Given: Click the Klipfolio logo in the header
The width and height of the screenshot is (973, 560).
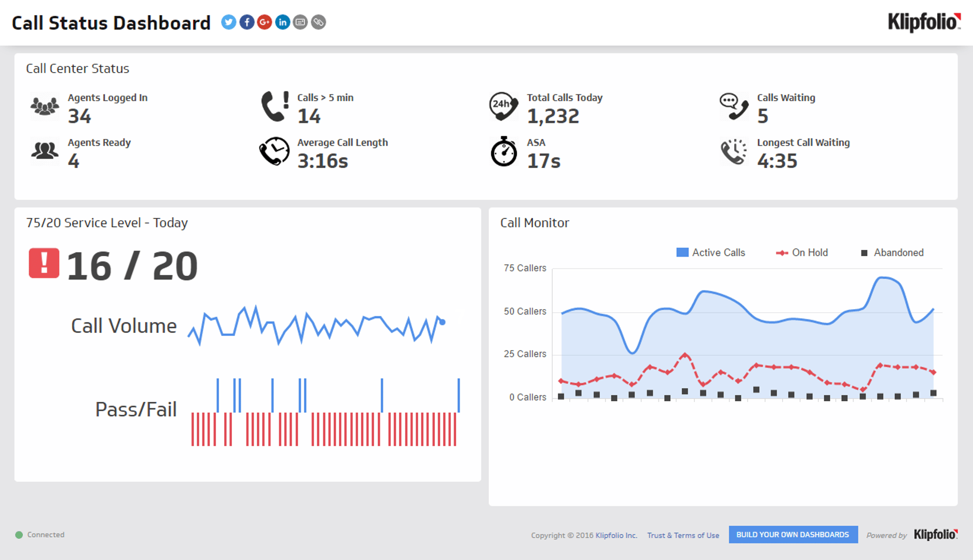Looking at the screenshot, I should point(923,22).
